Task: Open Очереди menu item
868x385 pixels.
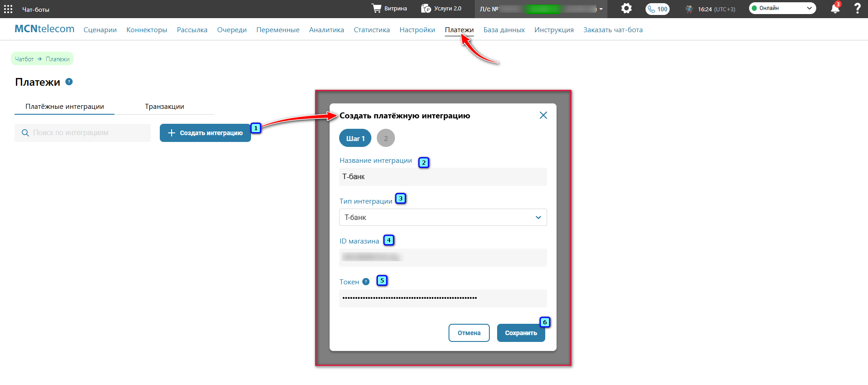Action: pos(232,30)
